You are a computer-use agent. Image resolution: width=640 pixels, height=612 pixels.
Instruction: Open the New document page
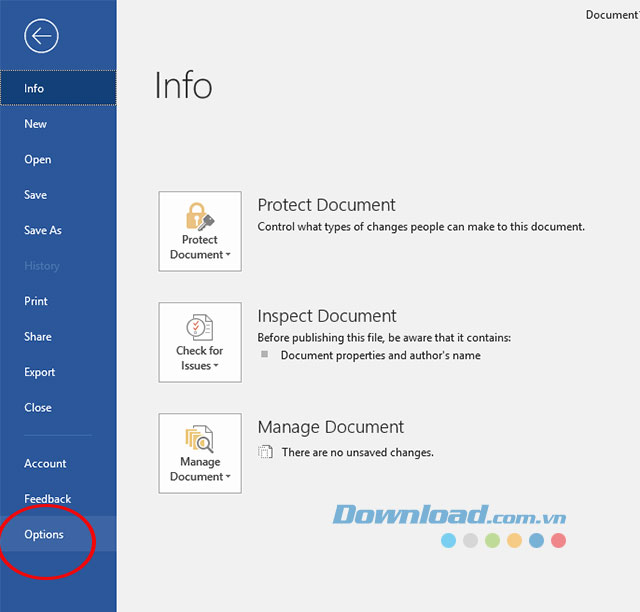36,124
